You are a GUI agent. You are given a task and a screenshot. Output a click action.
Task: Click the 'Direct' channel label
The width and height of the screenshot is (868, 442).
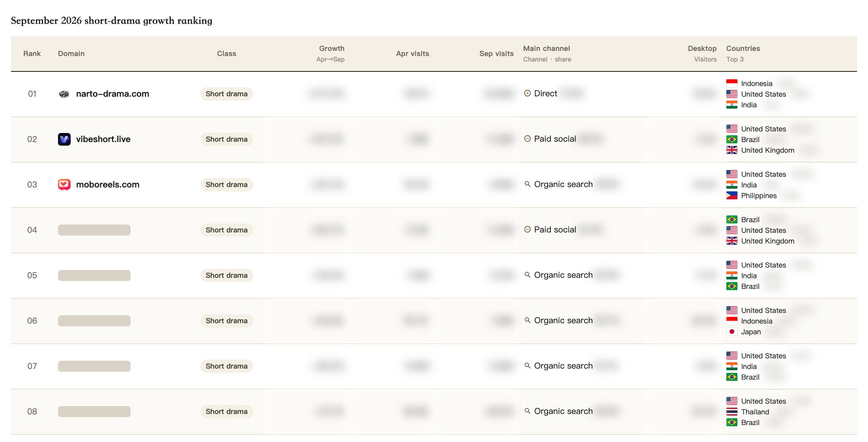coord(546,94)
